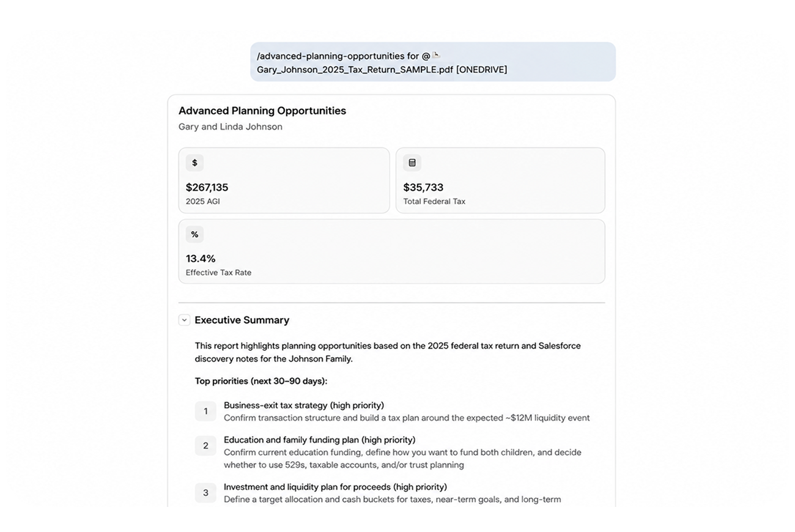Click the Advanced Planning Opportunities report title
Screen dimensions: 795x532
click(262, 111)
